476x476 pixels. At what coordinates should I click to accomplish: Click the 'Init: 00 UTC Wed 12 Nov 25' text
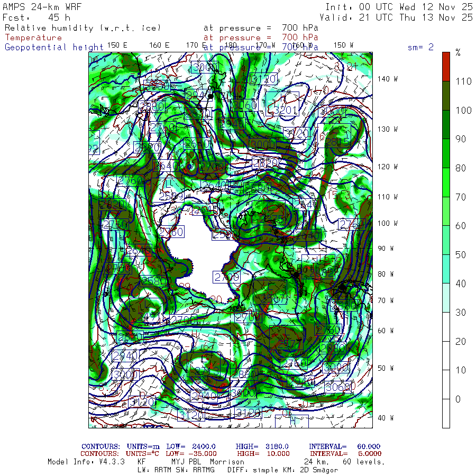pos(399,7)
